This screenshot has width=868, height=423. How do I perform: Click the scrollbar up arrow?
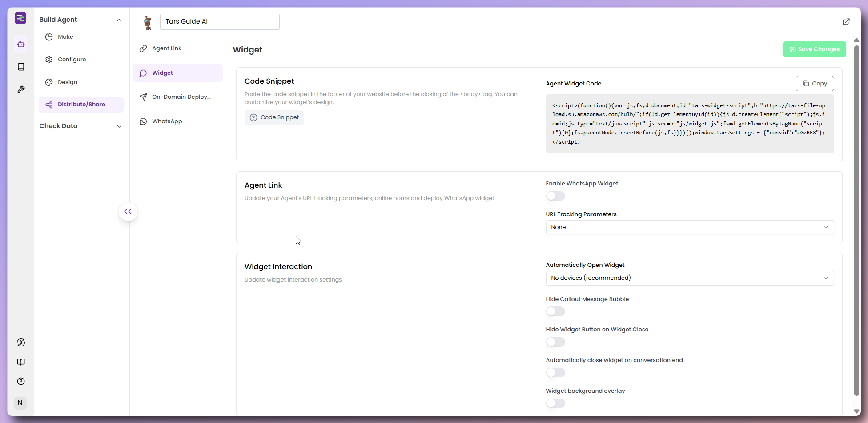pyautogui.click(x=856, y=40)
